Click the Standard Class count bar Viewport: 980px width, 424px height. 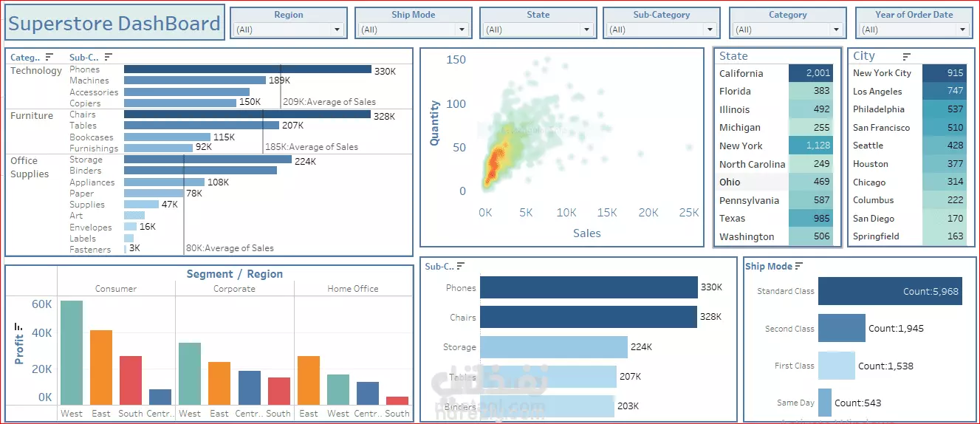(x=890, y=291)
